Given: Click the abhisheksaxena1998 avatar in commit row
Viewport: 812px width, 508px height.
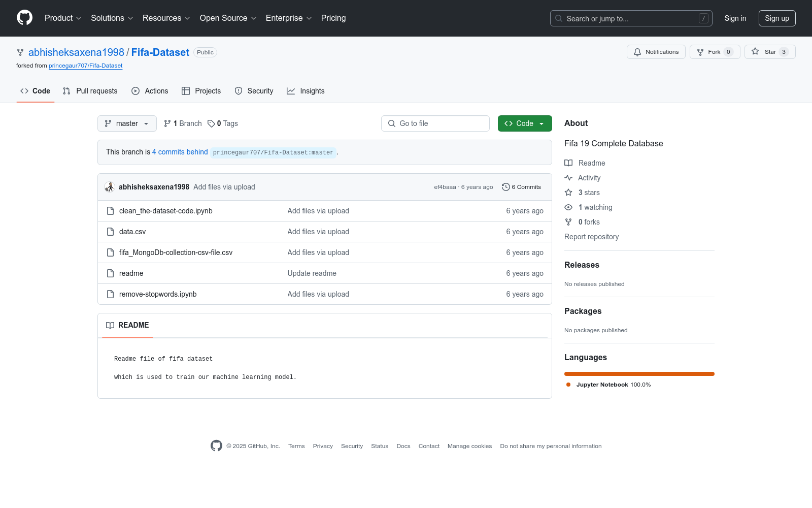Looking at the screenshot, I should click(110, 187).
